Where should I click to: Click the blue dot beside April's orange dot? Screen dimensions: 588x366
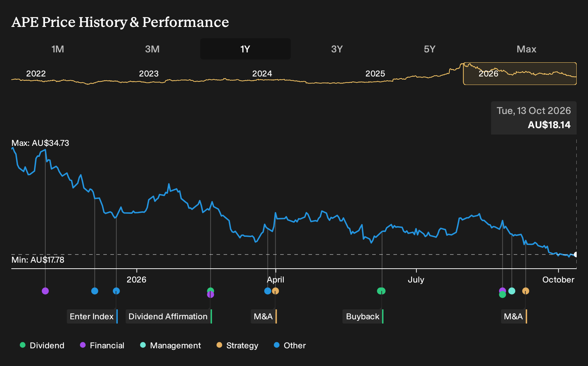tap(268, 291)
